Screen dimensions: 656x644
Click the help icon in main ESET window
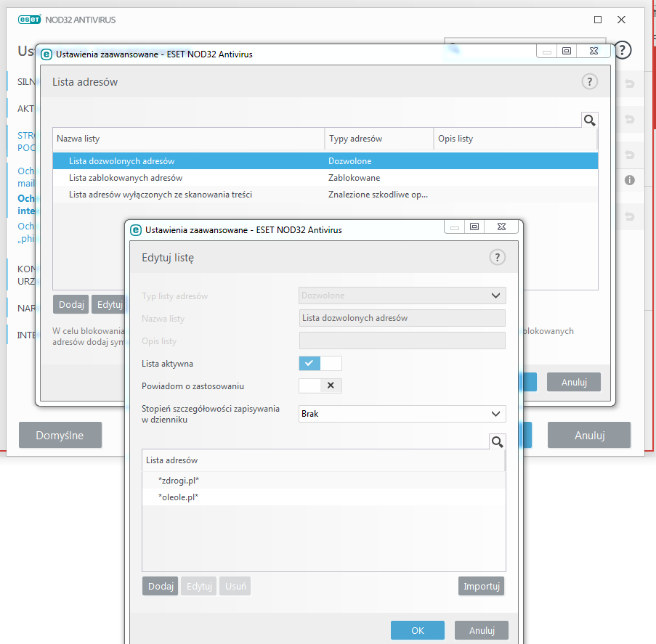pyautogui.click(x=623, y=50)
